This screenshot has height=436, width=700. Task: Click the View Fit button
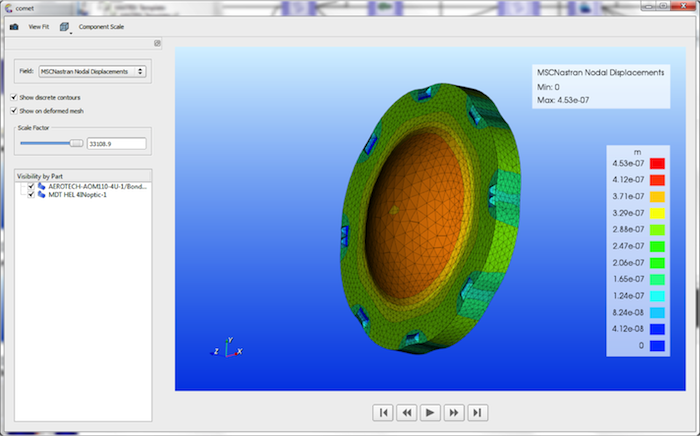39,27
